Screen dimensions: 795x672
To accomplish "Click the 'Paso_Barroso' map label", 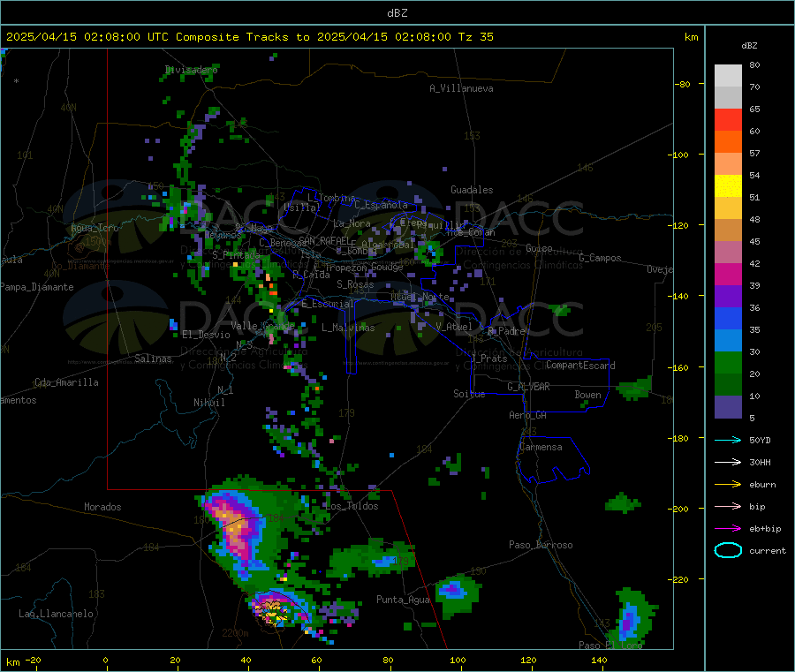I will pos(541,545).
